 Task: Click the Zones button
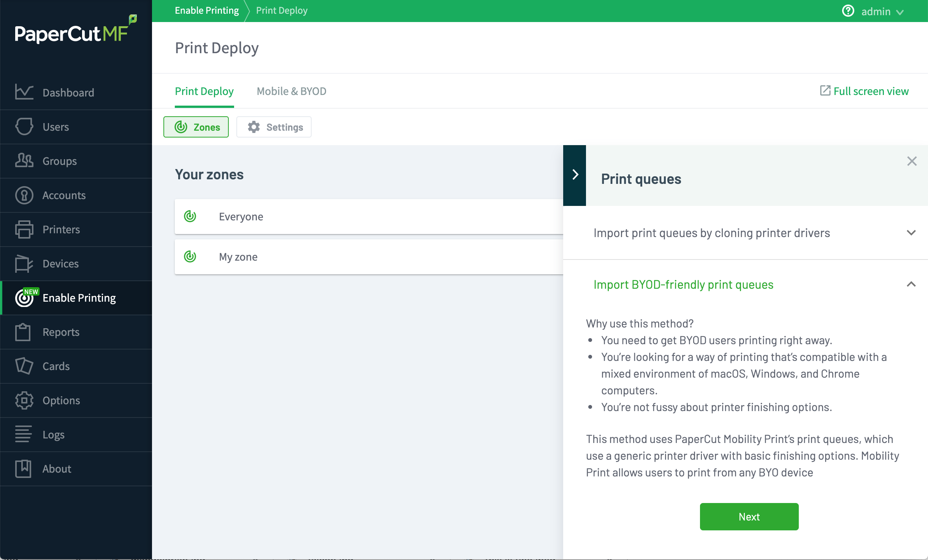pyautogui.click(x=196, y=127)
